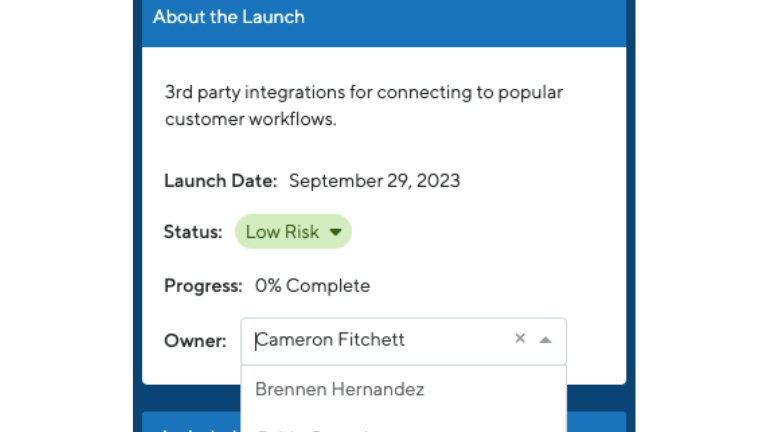Click the Owner label
The image size is (768, 432).
click(195, 340)
